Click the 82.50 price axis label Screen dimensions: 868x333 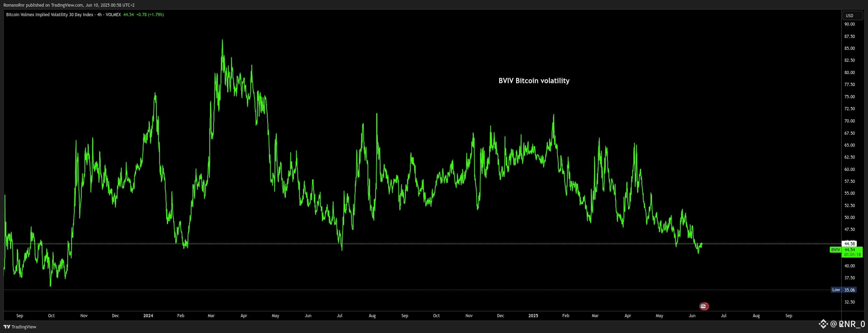click(x=849, y=60)
